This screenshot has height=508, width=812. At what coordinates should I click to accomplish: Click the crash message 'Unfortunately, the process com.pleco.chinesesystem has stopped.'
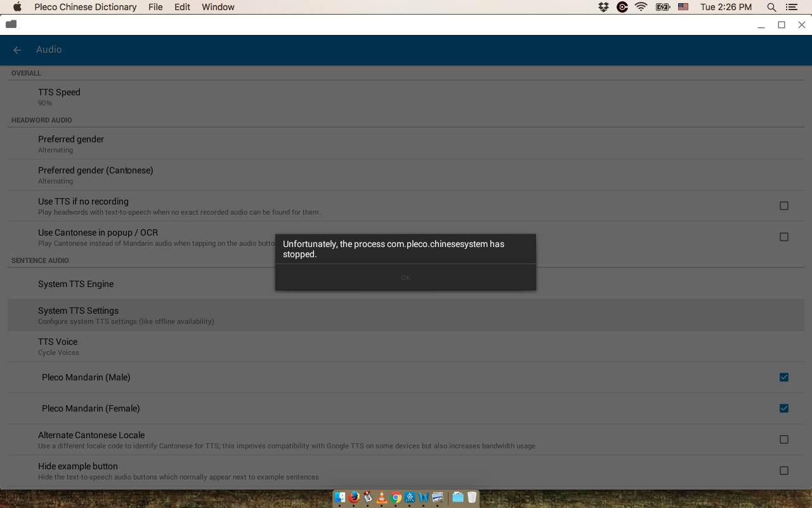tap(393, 249)
